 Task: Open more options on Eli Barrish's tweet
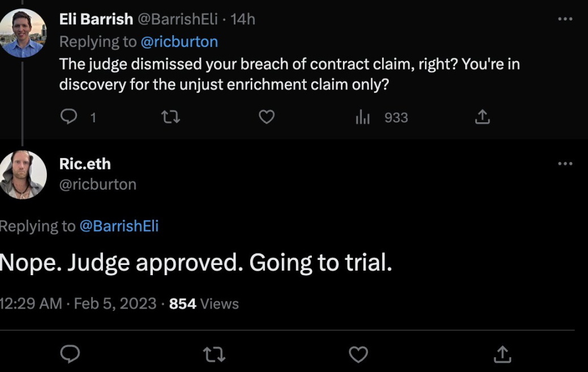565,19
